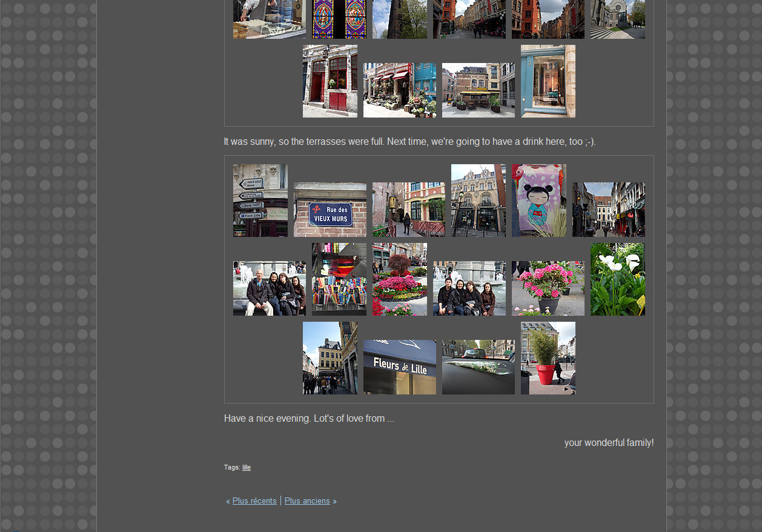Open the photo of man with three girls
This screenshot has width=762, height=532.
[269, 288]
